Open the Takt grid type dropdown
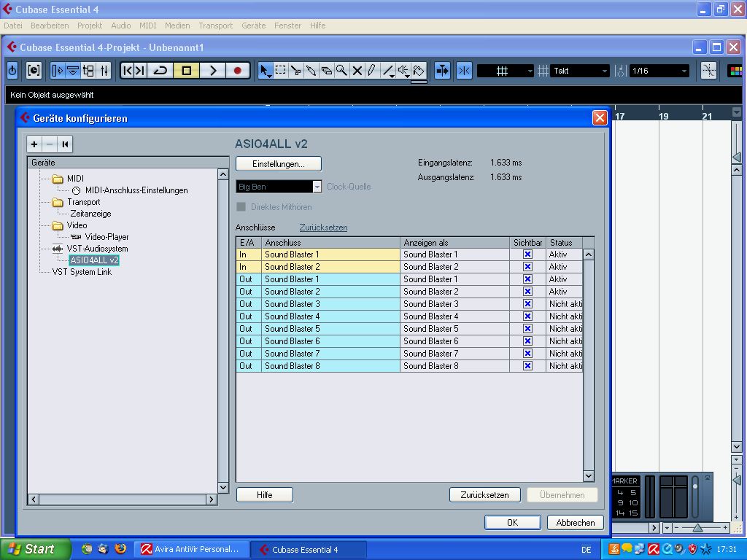Image resolution: width=747 pixels, height=560 pixels. (x=580, y=71)
